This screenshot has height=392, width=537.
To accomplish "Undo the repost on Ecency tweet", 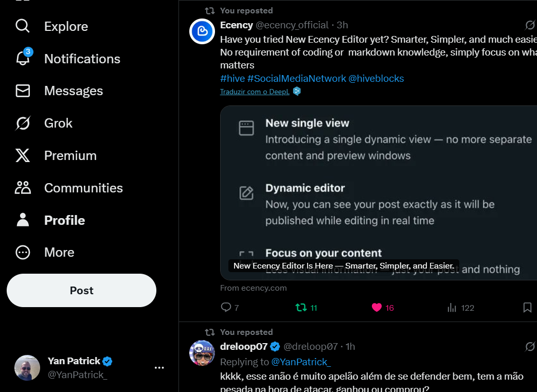I will click(x=306, y=307).
